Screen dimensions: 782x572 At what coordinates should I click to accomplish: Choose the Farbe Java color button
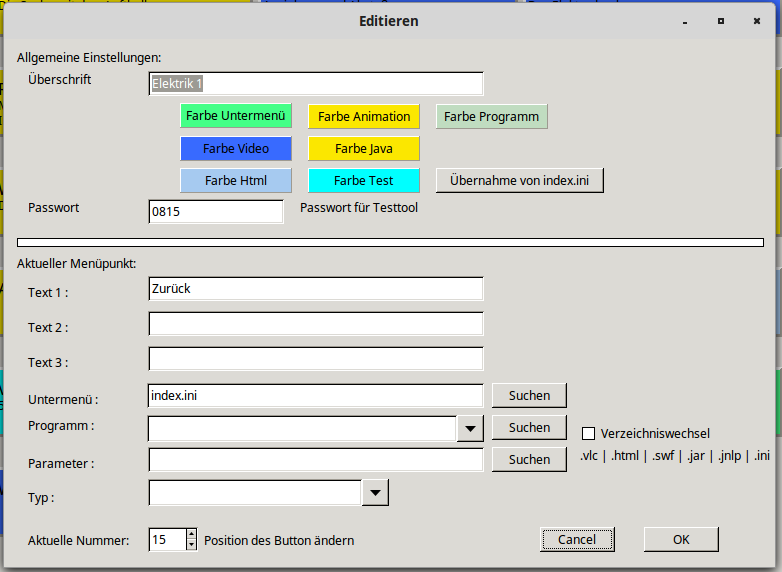(x=364, y=148)
